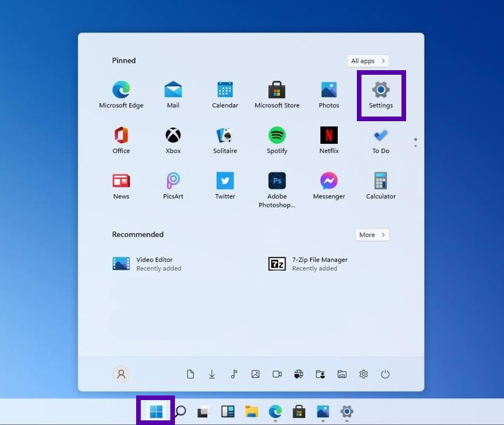The width and height of the screenshot is (504, 425).
Task: Open the Downloads folder shortcut icon
Action: point(212,374)
